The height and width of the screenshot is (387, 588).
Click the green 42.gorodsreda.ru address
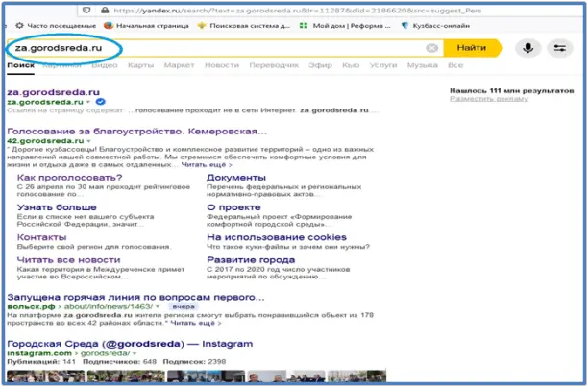tap(45, 141)
